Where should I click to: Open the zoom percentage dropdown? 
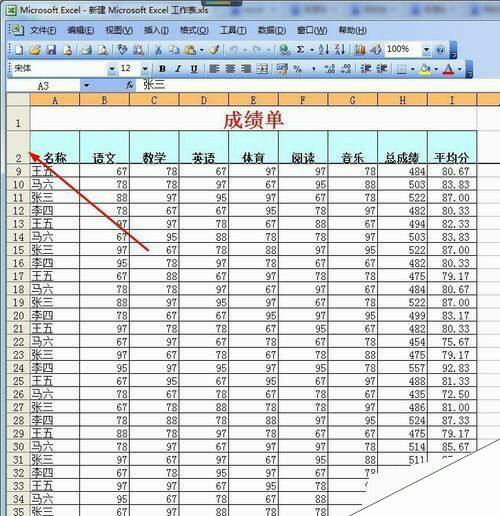tap(426, 50)
